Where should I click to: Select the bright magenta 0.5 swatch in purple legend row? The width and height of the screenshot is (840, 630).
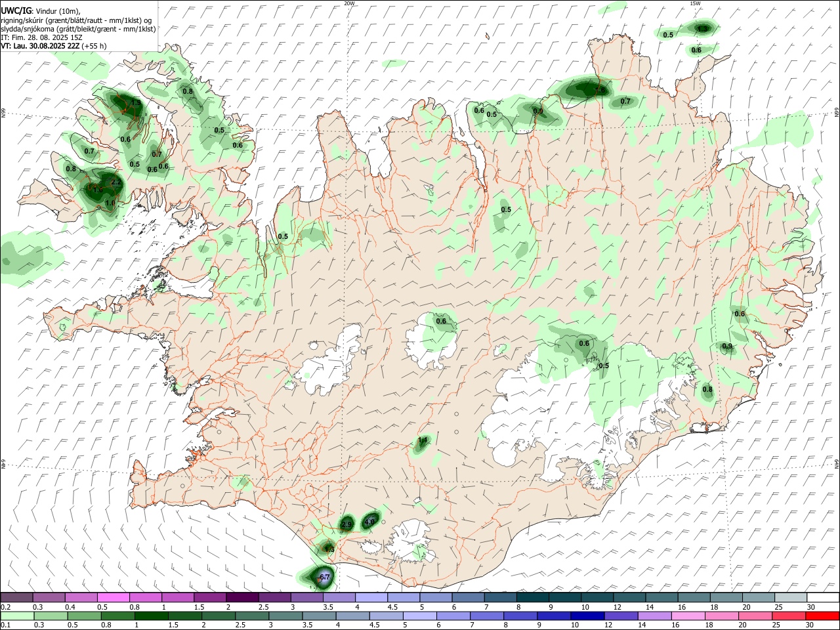[113, 598]
